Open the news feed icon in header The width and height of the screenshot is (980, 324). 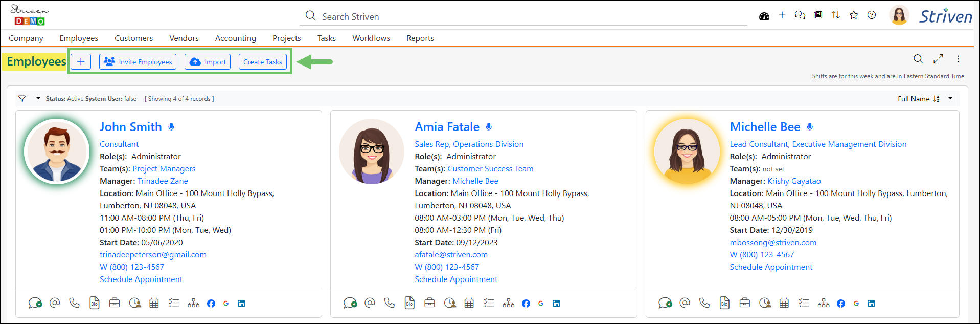pyautogui.click(x=818, y=15)
